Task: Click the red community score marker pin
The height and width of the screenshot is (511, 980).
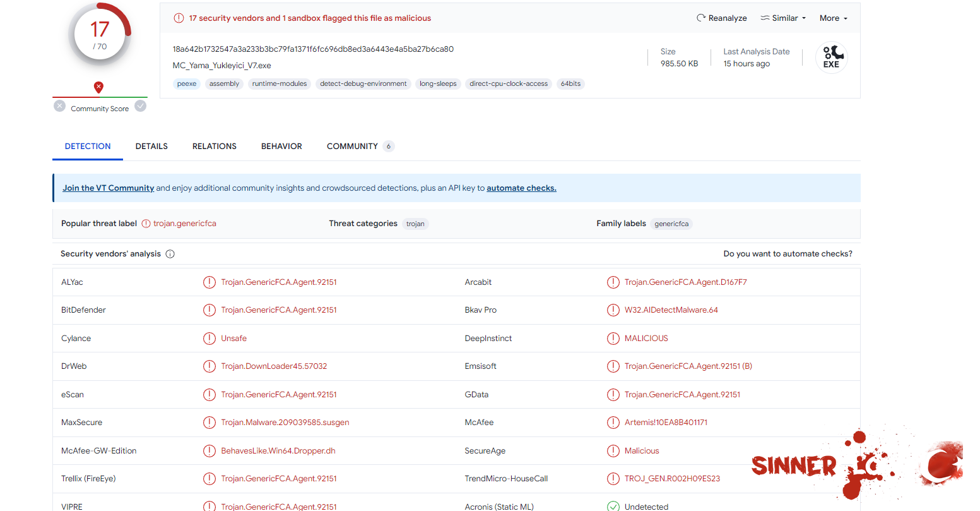Action: (x=98, y=87)
